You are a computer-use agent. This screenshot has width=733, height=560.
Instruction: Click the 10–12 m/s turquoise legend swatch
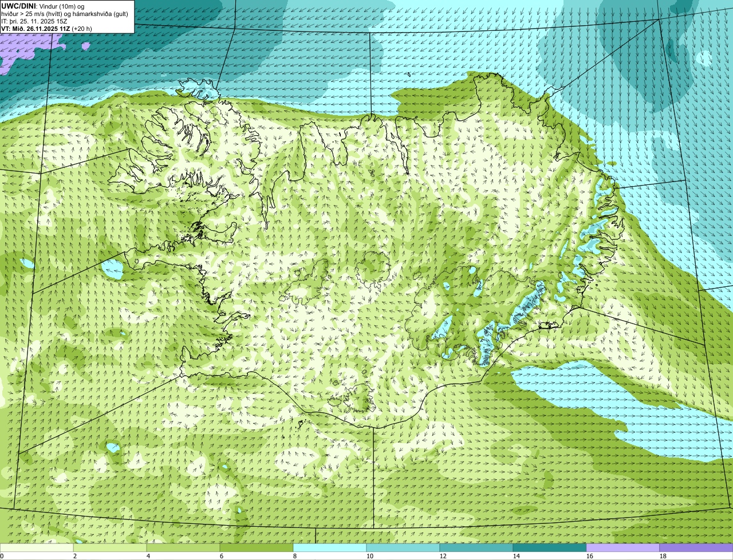point(403,548)
